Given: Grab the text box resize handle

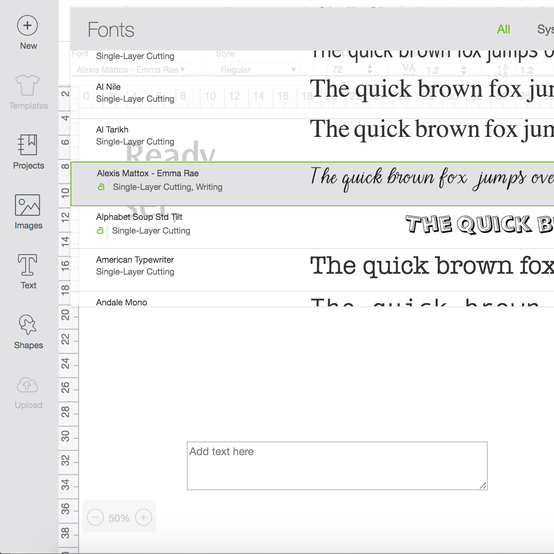Looking at the screenshot, I should [x=483, y=486].
